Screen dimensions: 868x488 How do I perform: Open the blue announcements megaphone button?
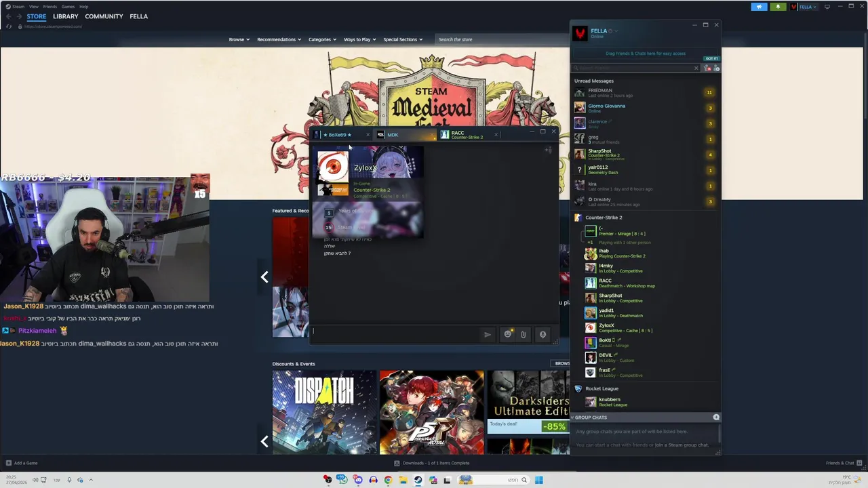pyautogui.click(x=759, y=7)
